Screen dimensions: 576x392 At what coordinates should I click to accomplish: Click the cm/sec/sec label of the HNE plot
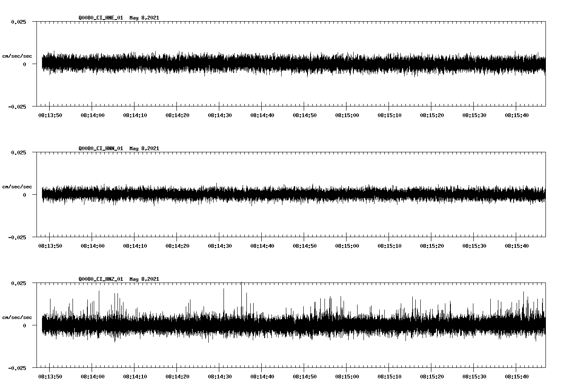pyautogui.click(x=17, y=56)
